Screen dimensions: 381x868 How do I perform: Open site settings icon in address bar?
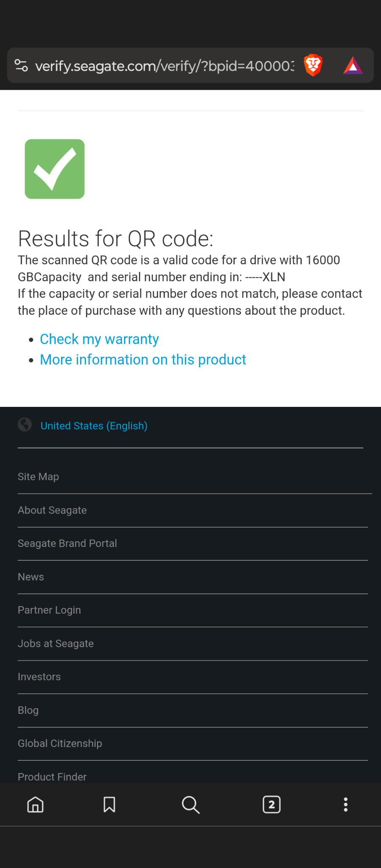point(21,66)
